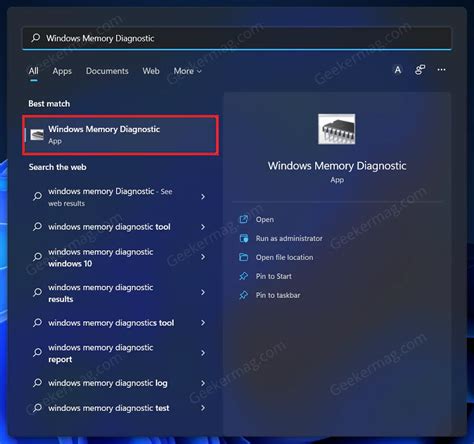Image resolution: width=474 pixels, height=444 pixels.
Task: Expand chevron for 'windows memory diagnostic test'
Action: tap(203, 408)
